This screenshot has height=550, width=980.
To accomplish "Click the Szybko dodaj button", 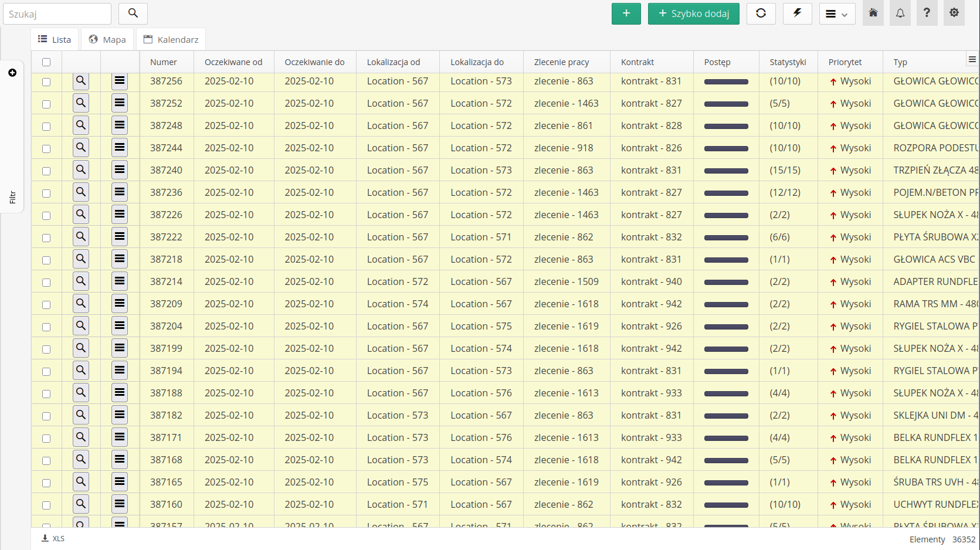I will pyautogui.click(x=693, y=13).
